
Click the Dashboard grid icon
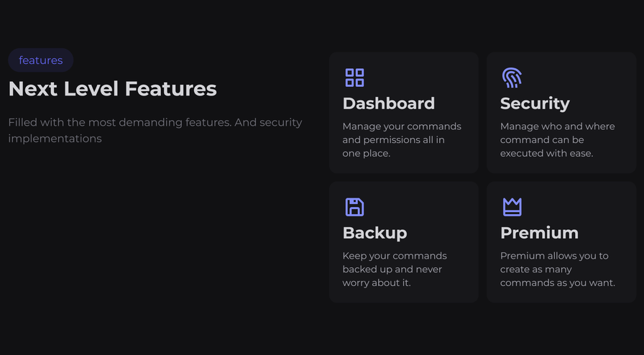coord(354,78)
